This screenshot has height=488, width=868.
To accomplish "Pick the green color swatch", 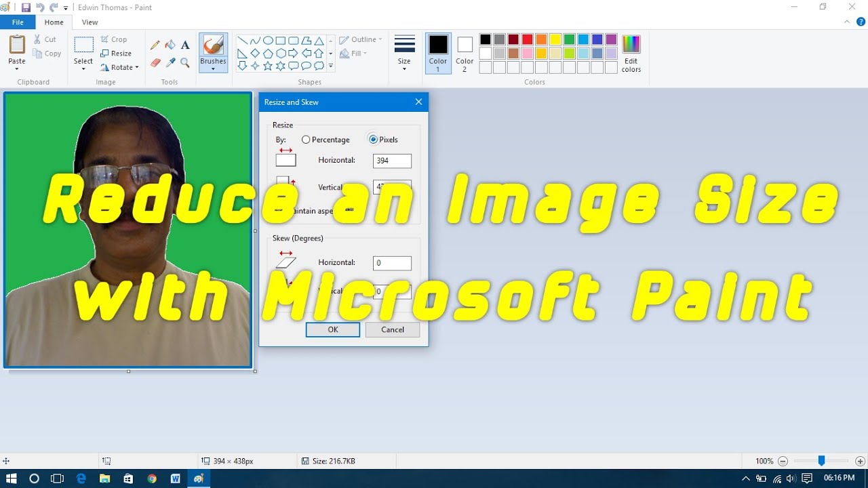I will tap(570, 39).
